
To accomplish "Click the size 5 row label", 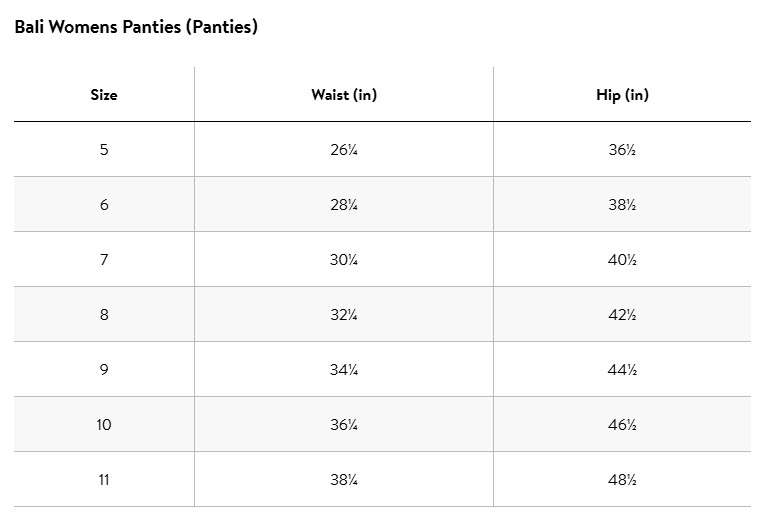I will click(x=104, y=150).
